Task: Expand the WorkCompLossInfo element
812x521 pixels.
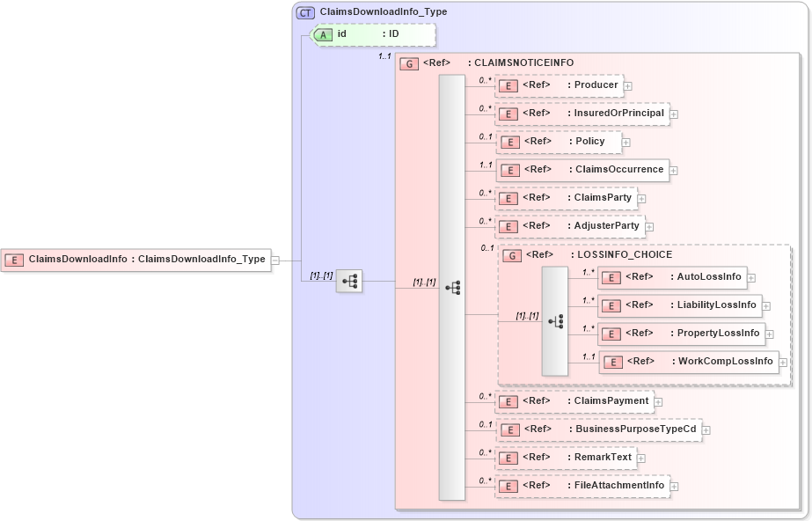Action: point(782,361)
